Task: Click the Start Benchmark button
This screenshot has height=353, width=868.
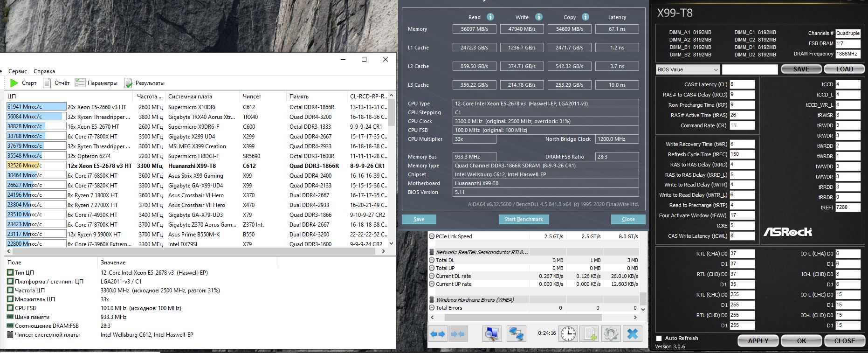Action: tap(524, 219)
